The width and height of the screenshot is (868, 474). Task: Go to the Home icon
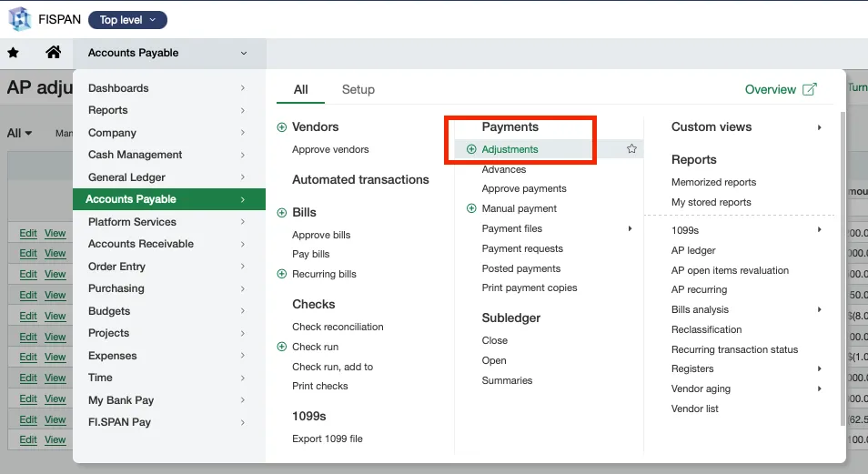[53, 52]
